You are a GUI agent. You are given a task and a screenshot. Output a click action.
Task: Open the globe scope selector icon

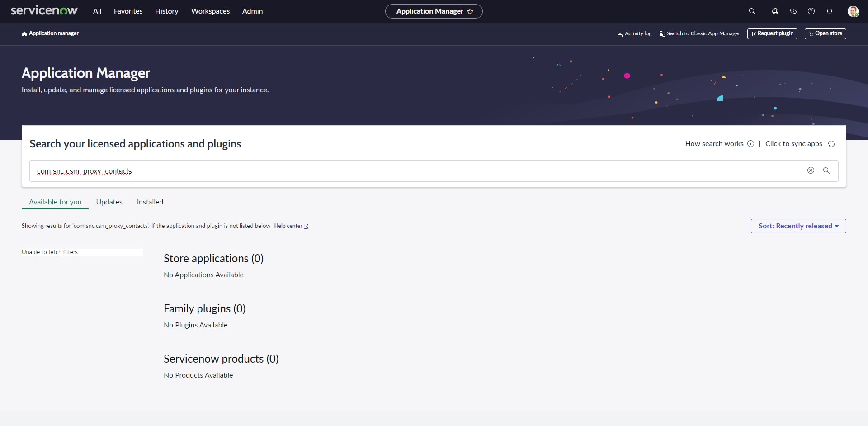775,11
